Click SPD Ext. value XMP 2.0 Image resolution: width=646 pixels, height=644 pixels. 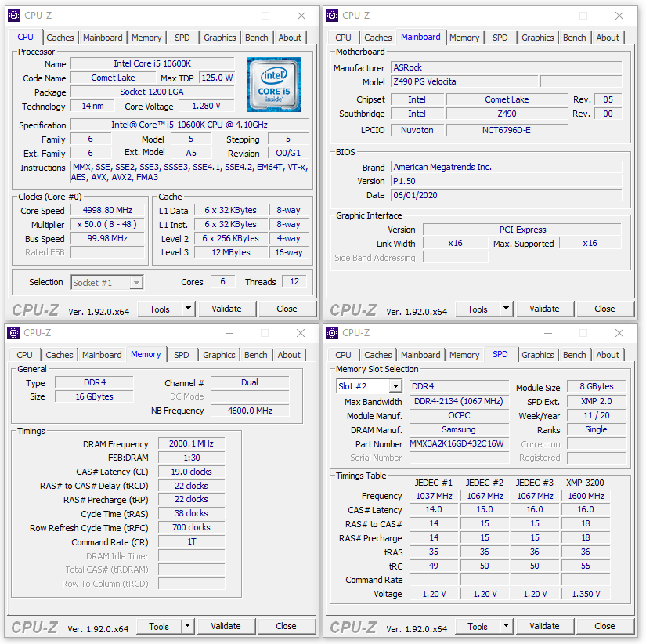coord(597,401)
